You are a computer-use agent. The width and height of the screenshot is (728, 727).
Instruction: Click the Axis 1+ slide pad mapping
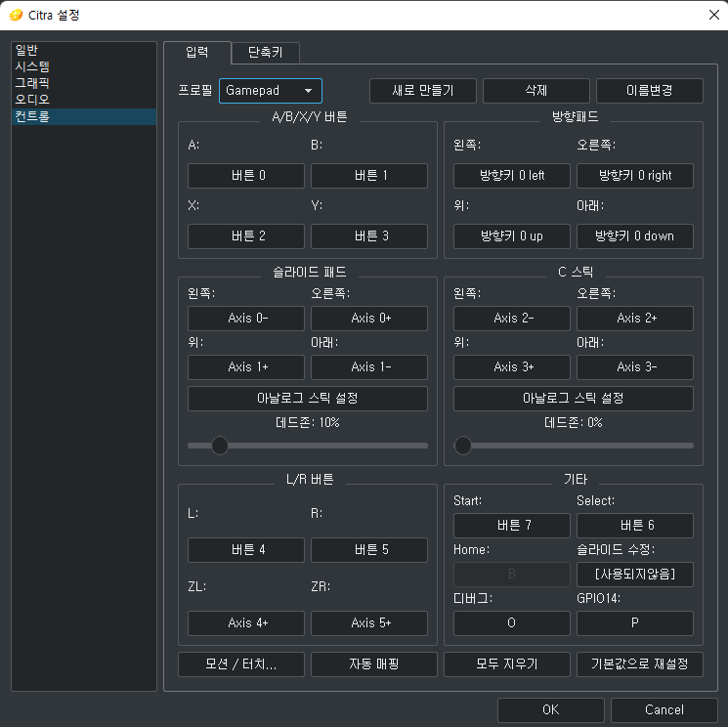pyautogui.click(x=245, y=367)
